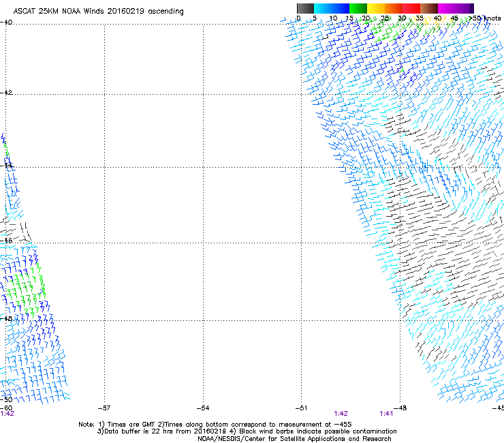Click the note line '3)Data buffer is 22 hrs'
This screenshot has height=443, width=504.
pyautogui.click(x=247, y=431)
